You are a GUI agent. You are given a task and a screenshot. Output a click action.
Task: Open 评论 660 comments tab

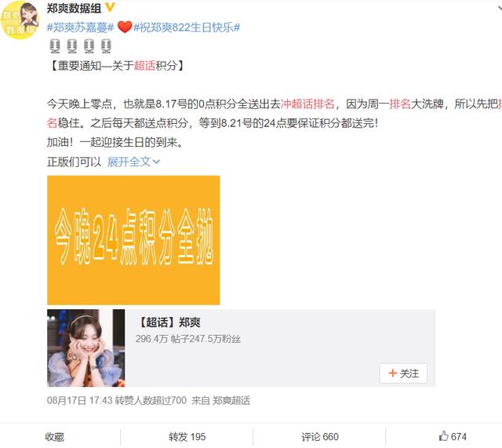(x=320, y=437)
